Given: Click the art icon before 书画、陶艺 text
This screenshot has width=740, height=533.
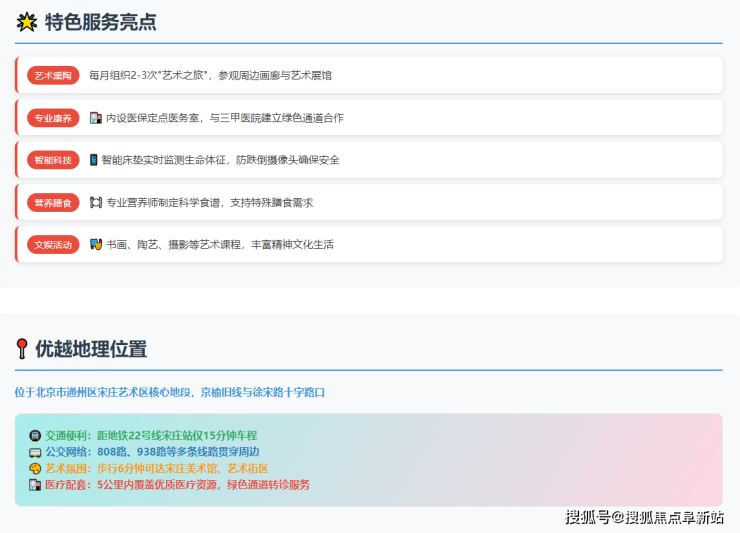Looking at the screenshot, I should pos(96,244).
